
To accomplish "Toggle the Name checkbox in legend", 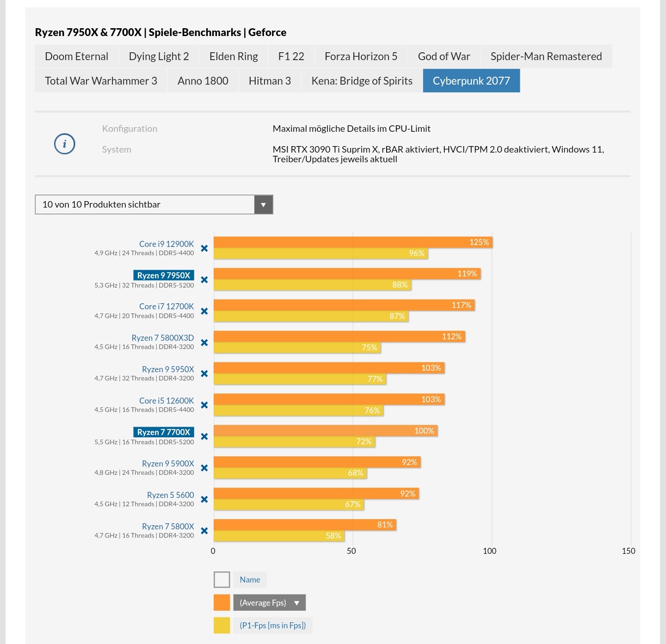I will coord(222,580).
